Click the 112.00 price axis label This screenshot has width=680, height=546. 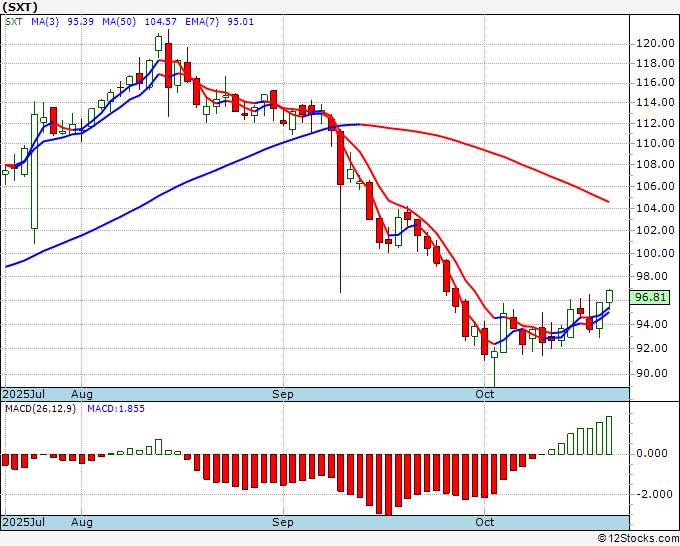(x=655, y=124)
